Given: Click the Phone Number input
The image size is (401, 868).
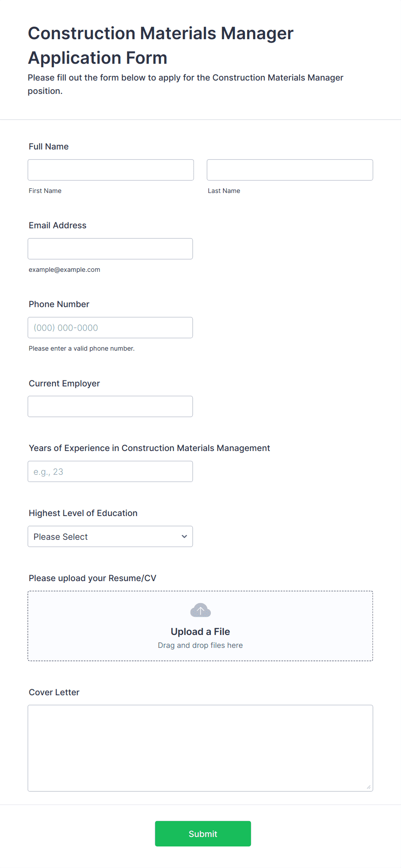Looking at the screenshot, I should 110,327.
